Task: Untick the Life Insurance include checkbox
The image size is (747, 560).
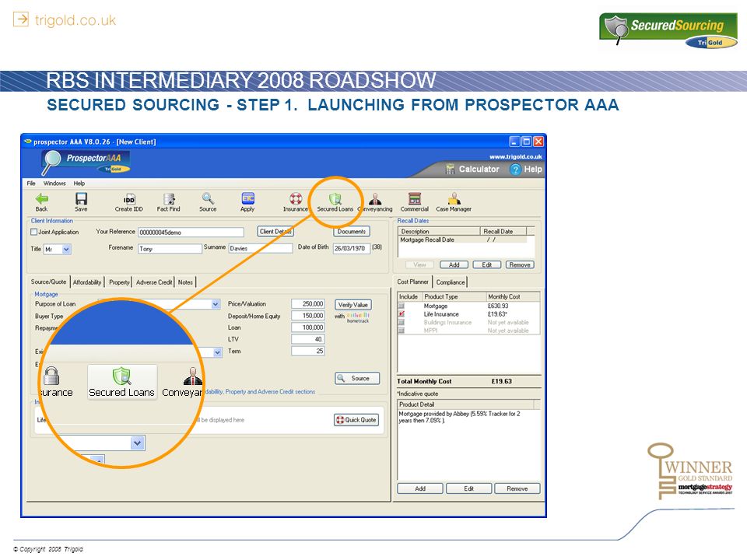Action: tap(402, 313)
